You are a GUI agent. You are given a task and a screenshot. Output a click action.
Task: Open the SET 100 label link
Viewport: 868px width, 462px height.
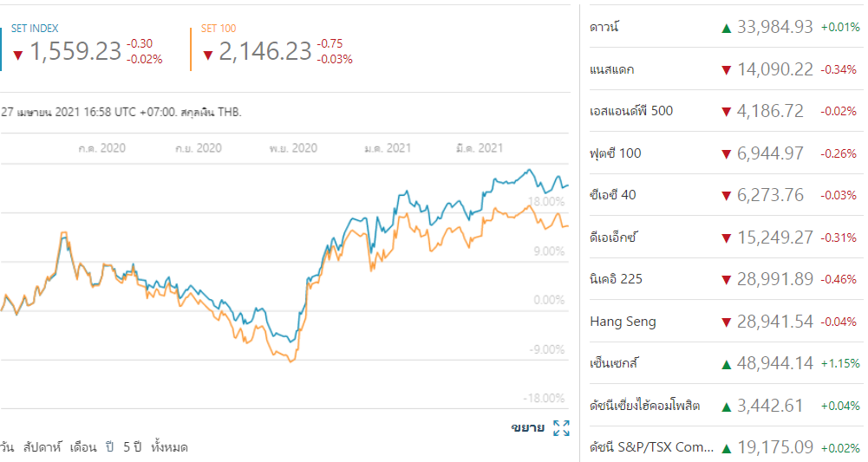pyautogui.click(x=219, y=29)
